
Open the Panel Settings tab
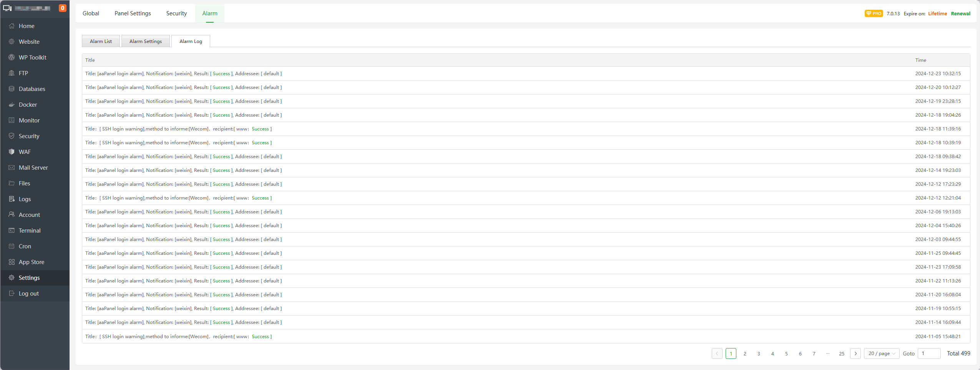tap(133, 13)
